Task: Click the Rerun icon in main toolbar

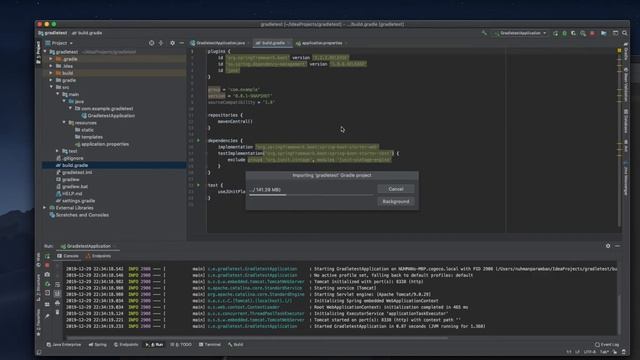Action: pyautogui.click(x=556, y=33)
